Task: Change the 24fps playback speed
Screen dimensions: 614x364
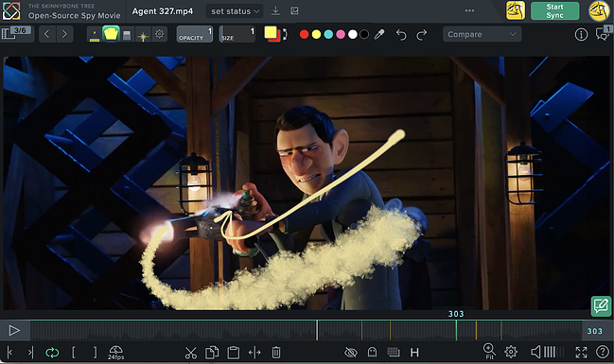Action: click(115, 353)
